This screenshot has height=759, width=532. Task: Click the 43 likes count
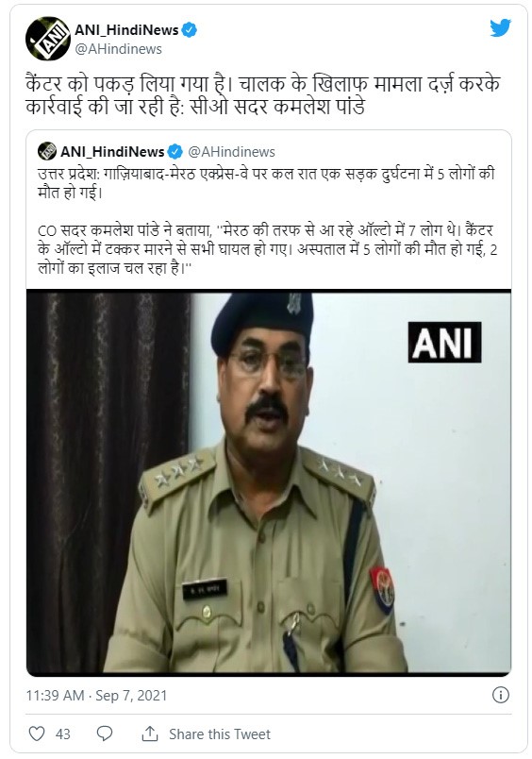tap(63, 734)
